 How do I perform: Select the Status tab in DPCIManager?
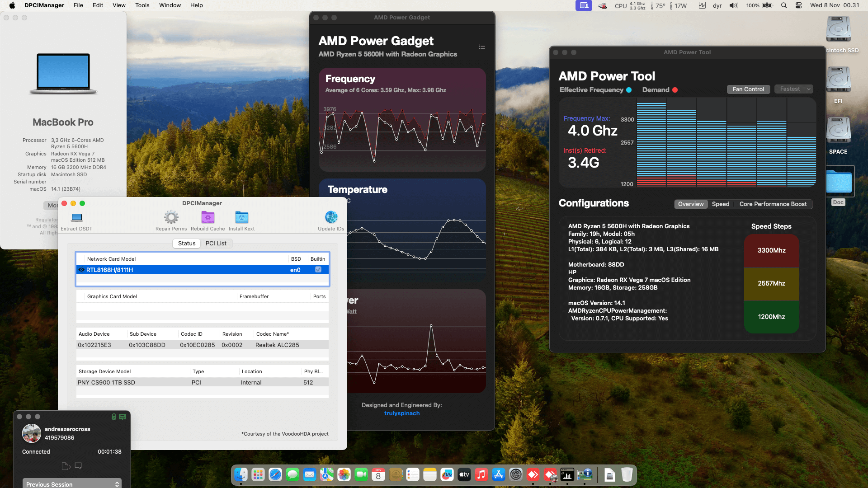187,243
